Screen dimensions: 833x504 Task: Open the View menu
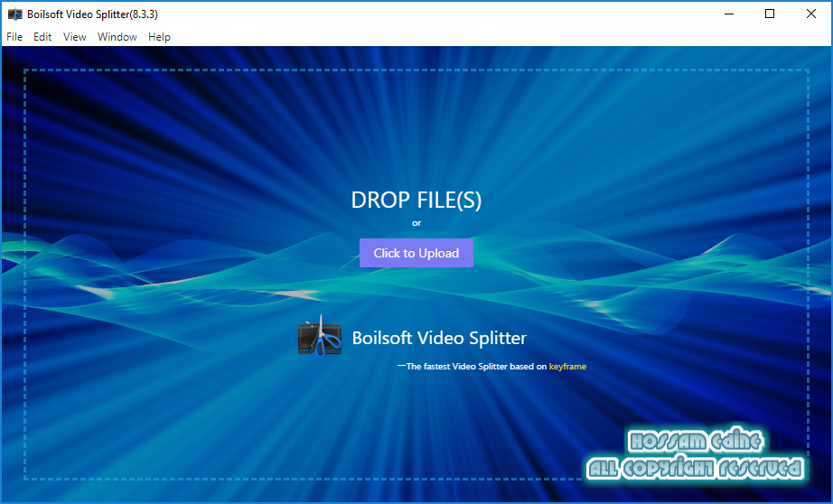point(74,37)
